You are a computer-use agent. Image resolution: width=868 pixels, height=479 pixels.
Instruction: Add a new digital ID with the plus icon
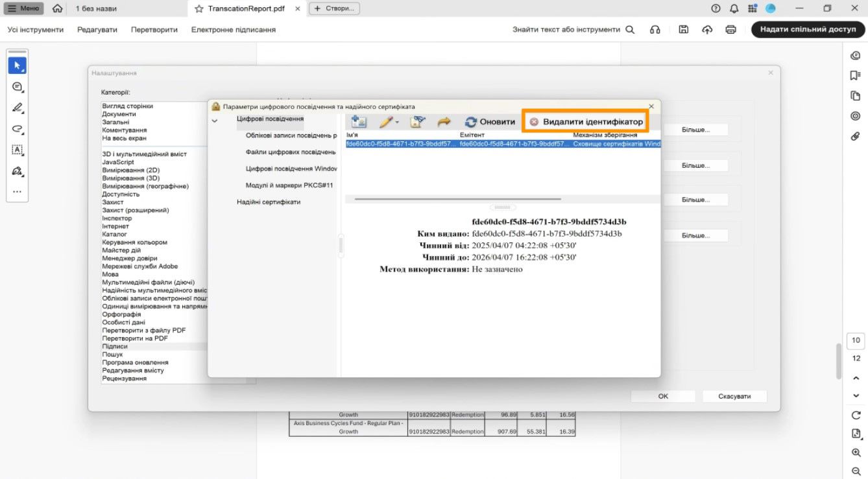[x=358, y=121]
